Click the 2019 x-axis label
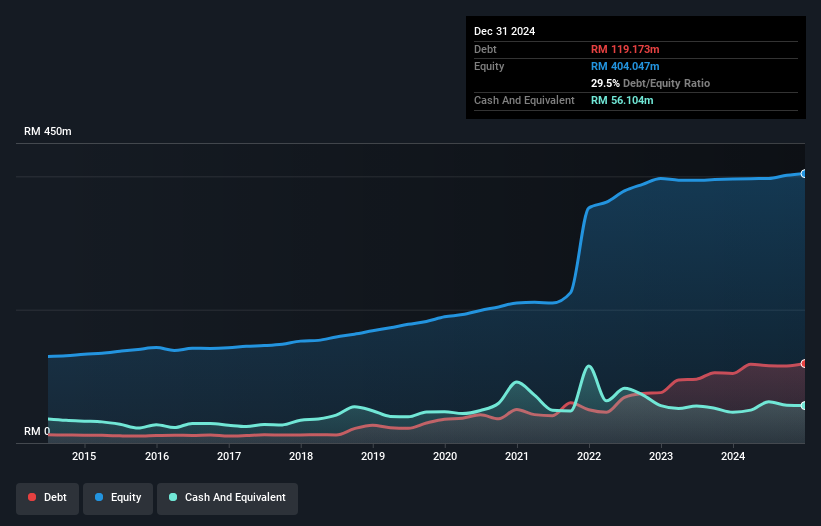The height and width of the screenshot is (526, 821). click(x=373, y=456)
